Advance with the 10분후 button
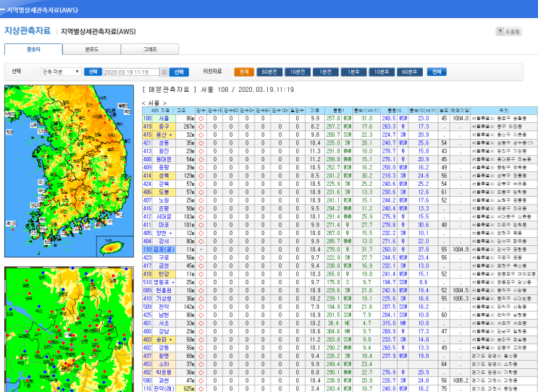The height and width of the screenshot is (392, 538). click(x=382, y=72)
